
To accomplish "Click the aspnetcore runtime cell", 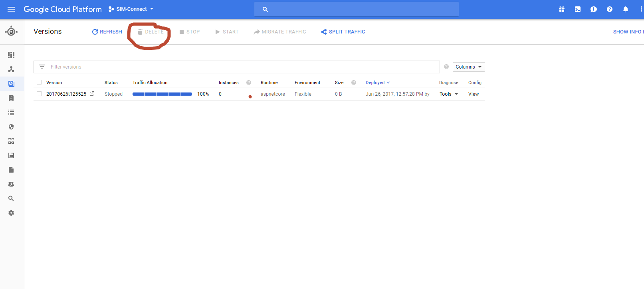I will click(273, 94).
